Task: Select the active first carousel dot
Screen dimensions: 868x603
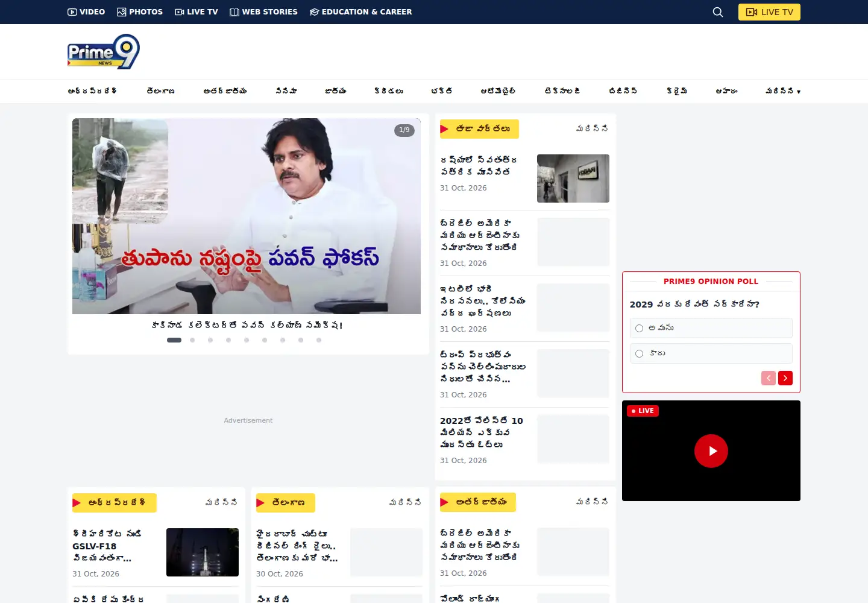Action: coord(174,340)
